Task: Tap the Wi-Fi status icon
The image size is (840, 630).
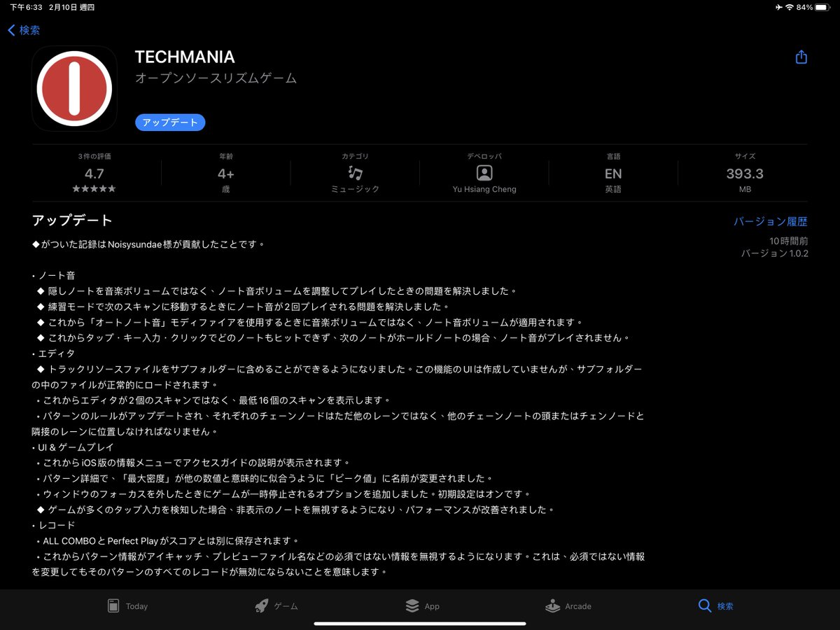Action: (790, 7)
